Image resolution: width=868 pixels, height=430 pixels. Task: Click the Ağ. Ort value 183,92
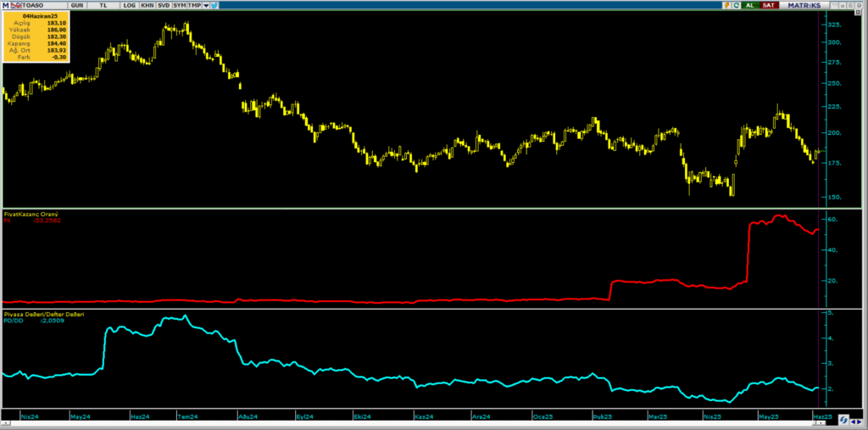tap(58, 50)
